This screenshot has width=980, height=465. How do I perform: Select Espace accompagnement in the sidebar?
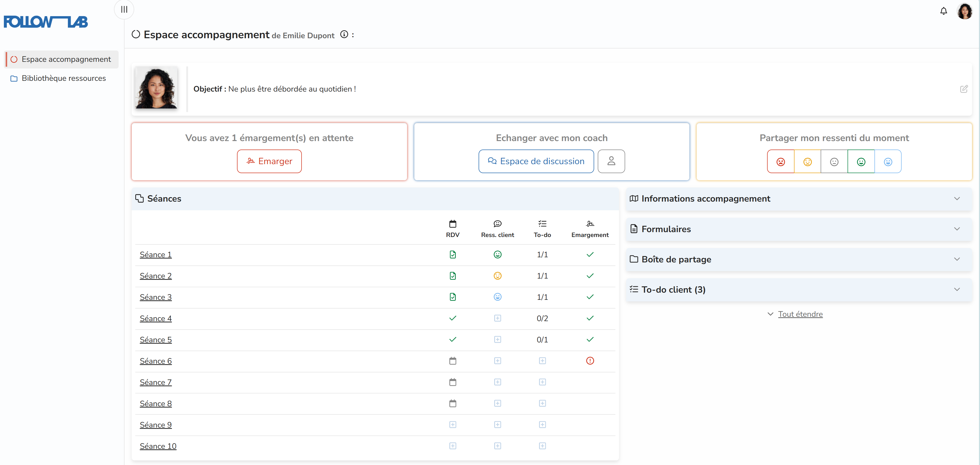66,60
